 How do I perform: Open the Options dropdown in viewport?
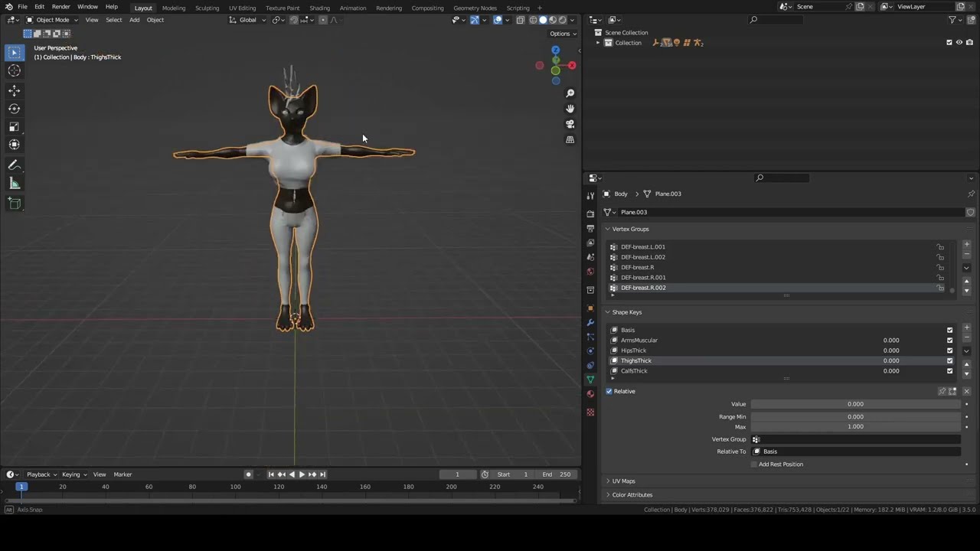[x=563, y=34]
